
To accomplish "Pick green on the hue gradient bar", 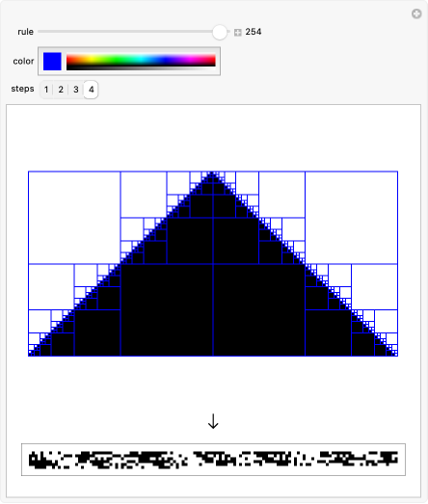I will [x=116, y=59].
